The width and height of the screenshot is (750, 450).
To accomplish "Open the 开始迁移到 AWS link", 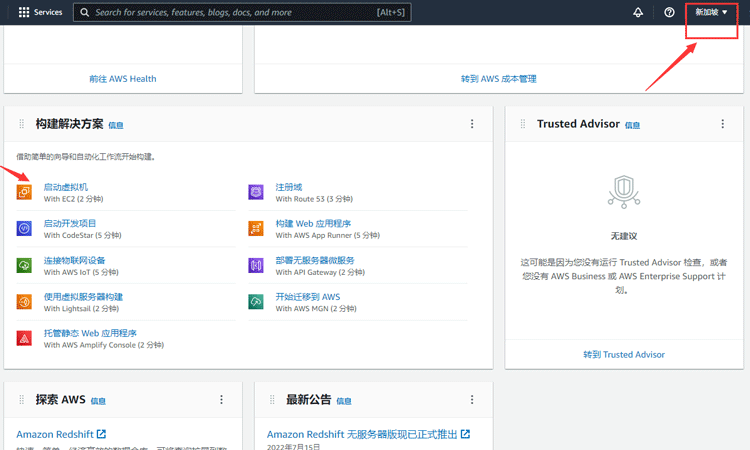I will tap(308, 296).
